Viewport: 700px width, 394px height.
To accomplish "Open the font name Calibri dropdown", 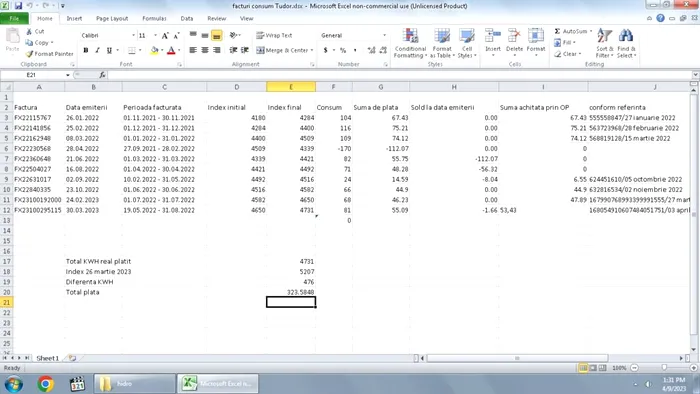I will (133, 35).
